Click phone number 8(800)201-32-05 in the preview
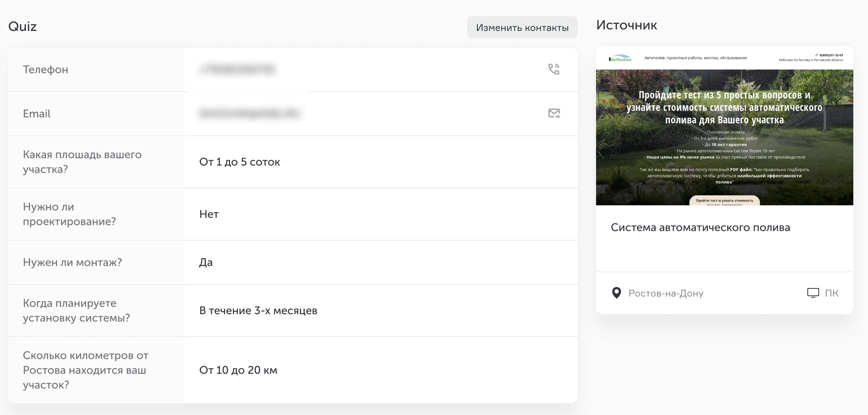This screenshot has height=415, width=868. (x=831, y=55)
